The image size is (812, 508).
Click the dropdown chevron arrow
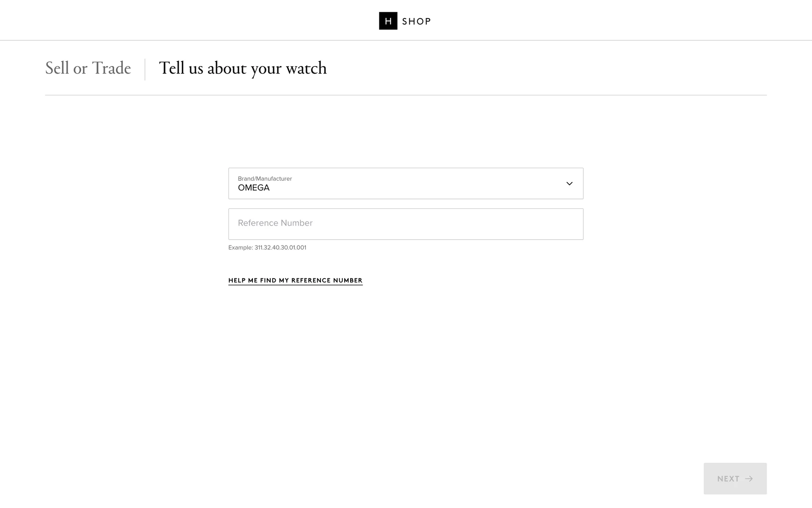coord(569,183)
